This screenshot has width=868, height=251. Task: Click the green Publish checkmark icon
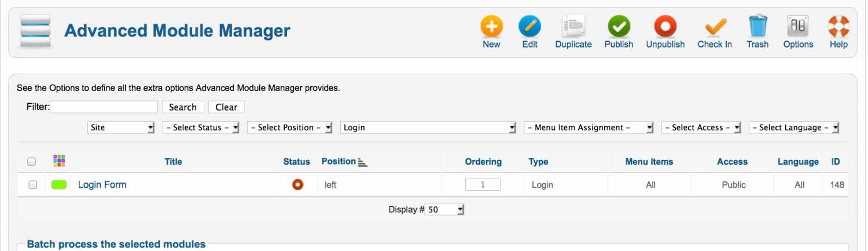click(x=619, y=27)
